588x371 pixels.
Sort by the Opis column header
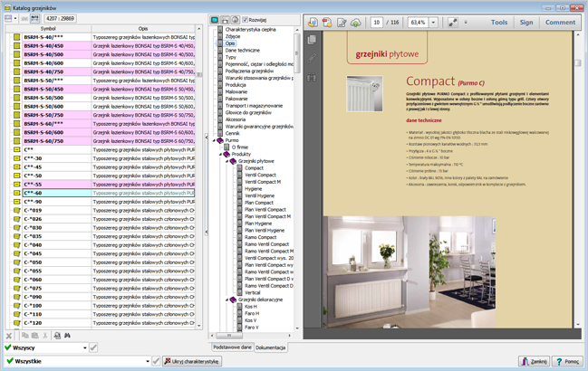coord(143,28)
